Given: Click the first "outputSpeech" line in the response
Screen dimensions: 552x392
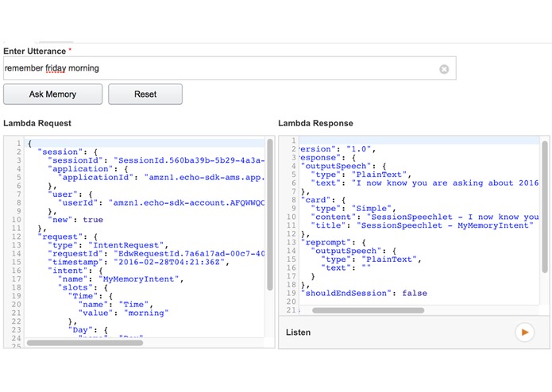Looking at the screenshot, I should [344, 166].
